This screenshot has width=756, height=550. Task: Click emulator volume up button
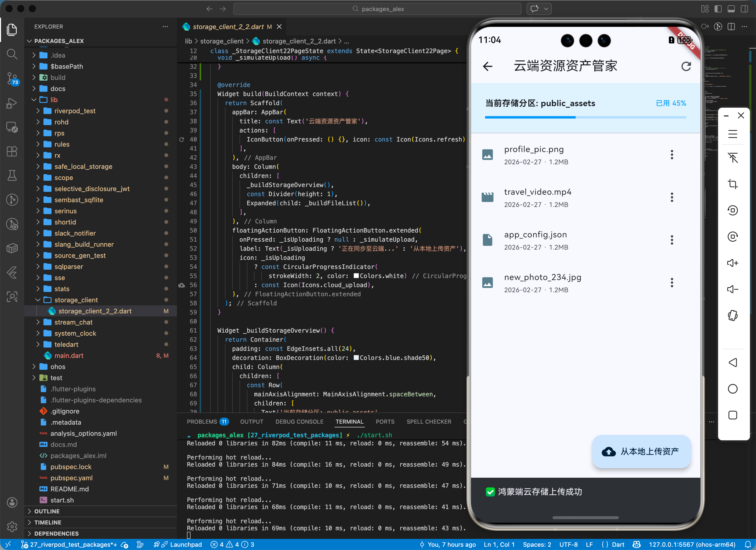(x=732, y=263)
